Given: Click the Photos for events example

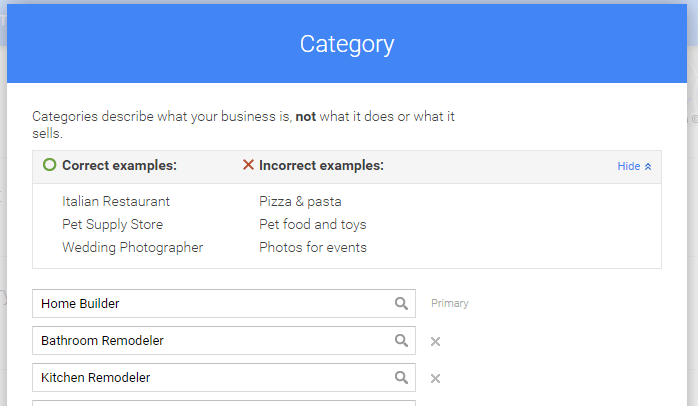Looking at the screenshot, I should (x=313, y=247).
